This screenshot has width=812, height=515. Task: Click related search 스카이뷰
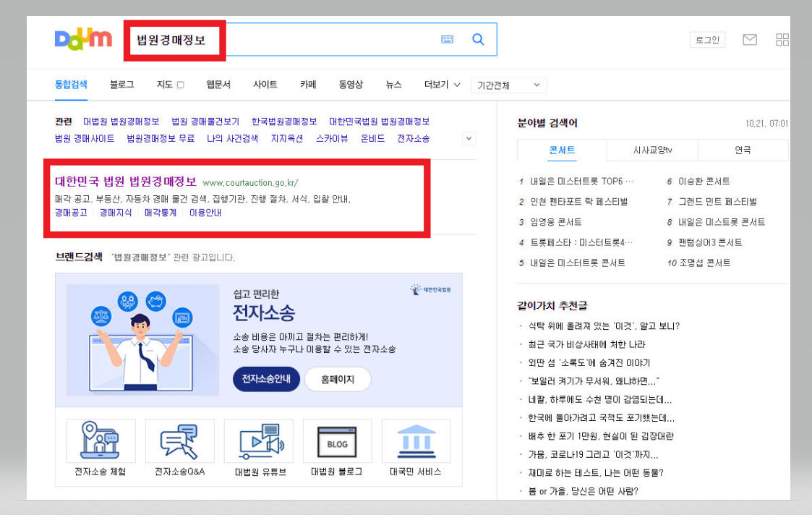332,138
